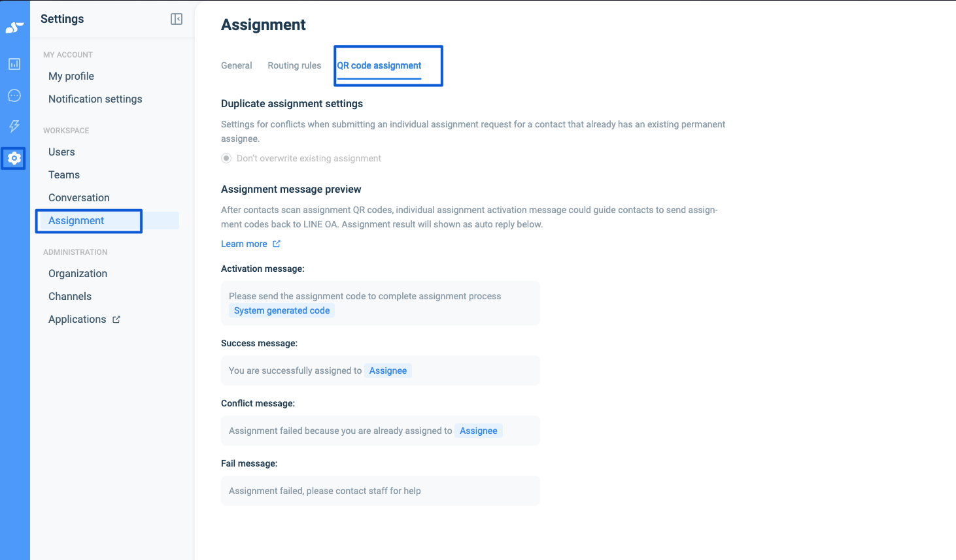Collapse the Settings side panel
Screen dimensions: 956x560
(x=177, y=19)
